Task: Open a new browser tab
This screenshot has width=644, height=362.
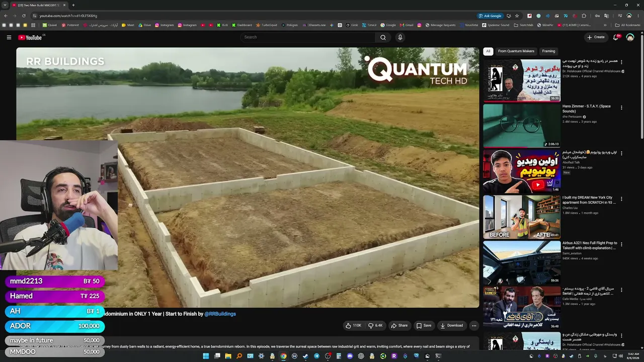Action: pos(73,5)
